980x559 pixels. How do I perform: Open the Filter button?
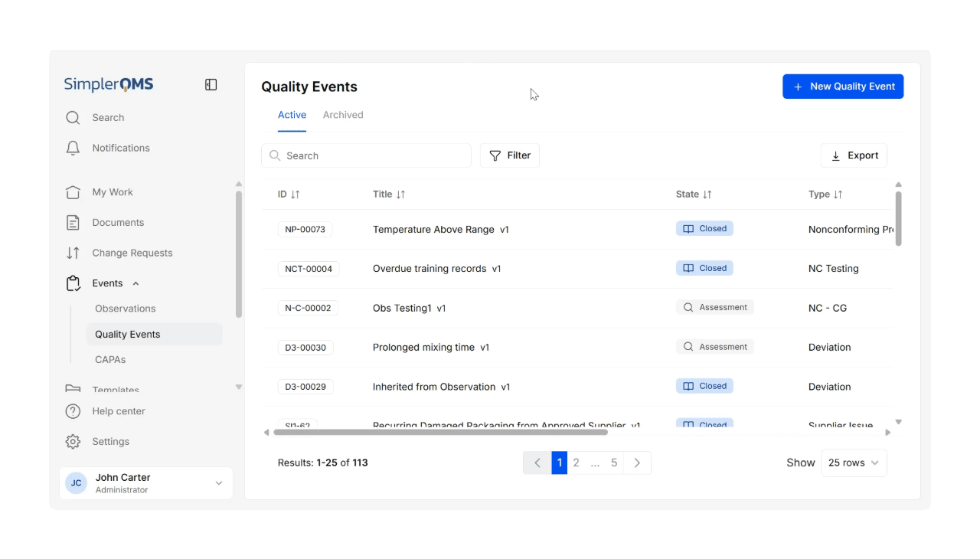[510, 155]
